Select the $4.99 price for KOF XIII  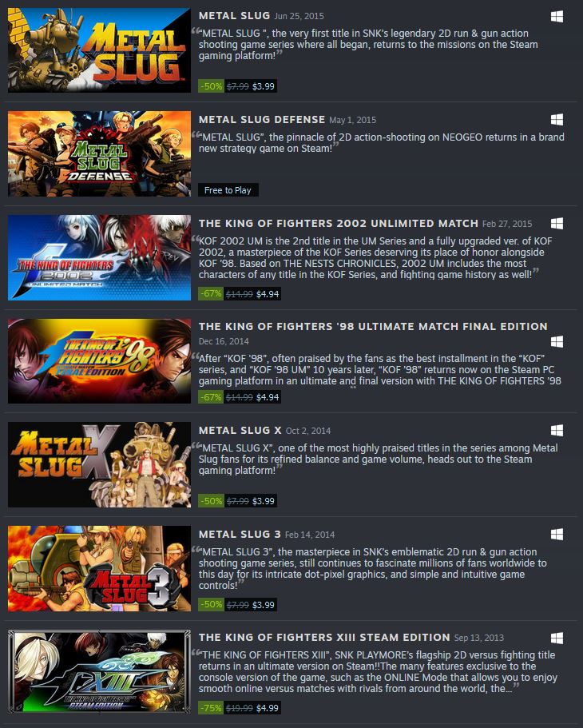tap(268, 708)
